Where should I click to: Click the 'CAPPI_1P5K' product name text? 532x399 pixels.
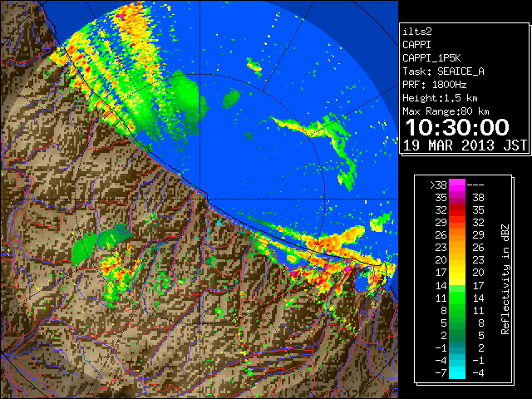click(x=431, y=58)
